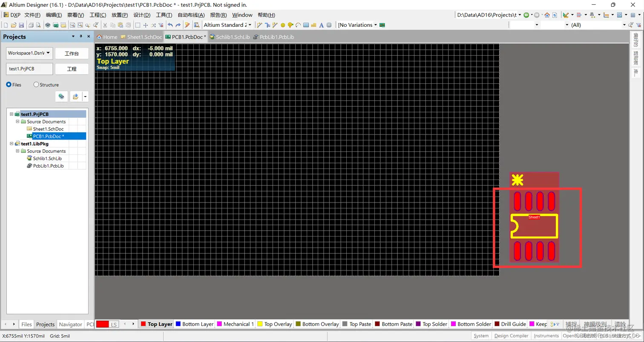Click the Refresh page icon next to Home
This screenshot has height=342, width=644.
tap(555, 15)
